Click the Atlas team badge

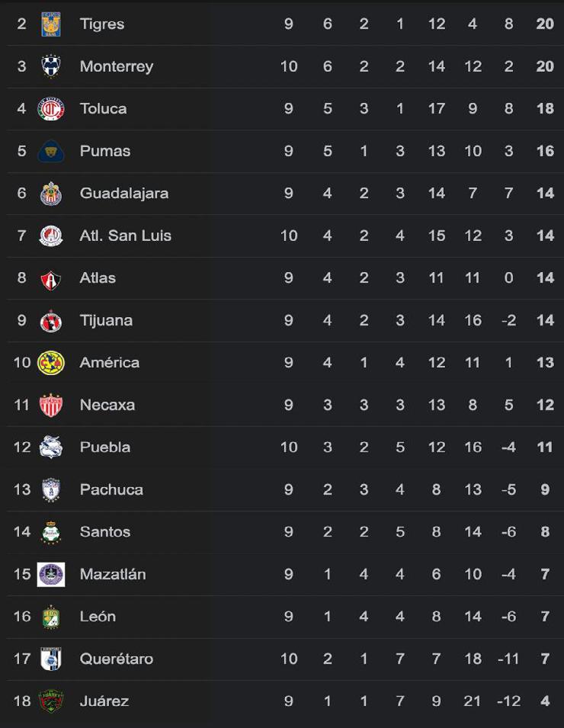(x=51, y=278)
